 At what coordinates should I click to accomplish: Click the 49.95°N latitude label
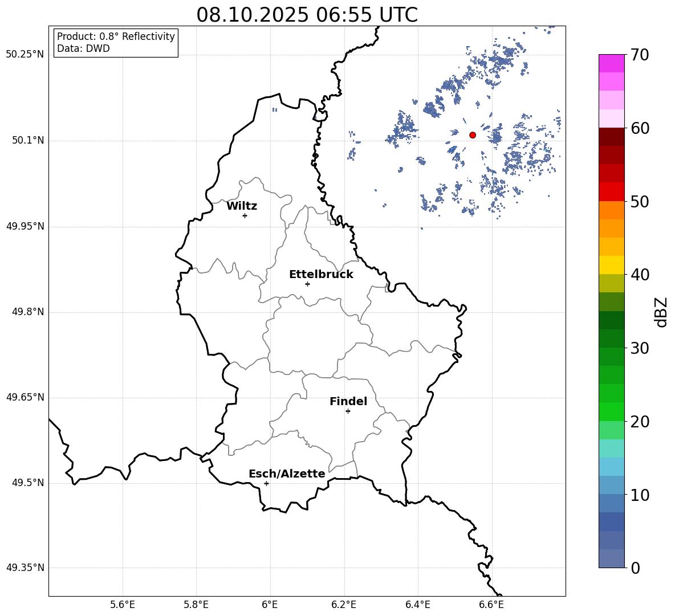tap(25, 226)
